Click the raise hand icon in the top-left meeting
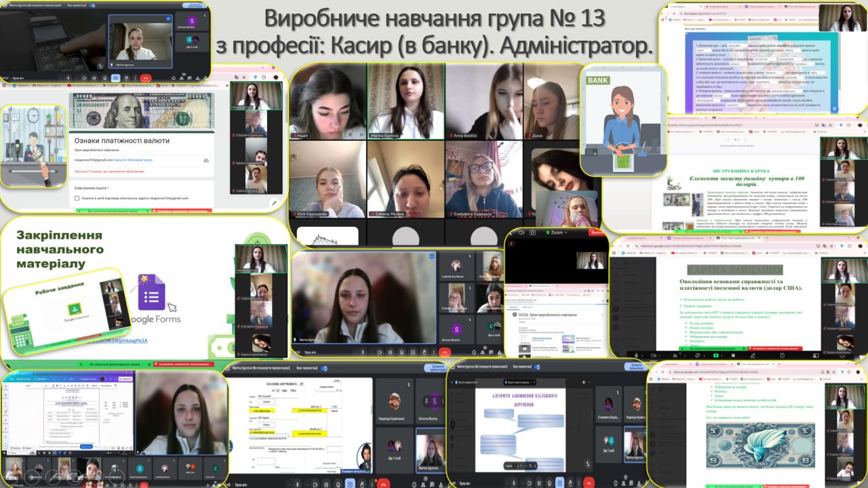 [125, 78]
